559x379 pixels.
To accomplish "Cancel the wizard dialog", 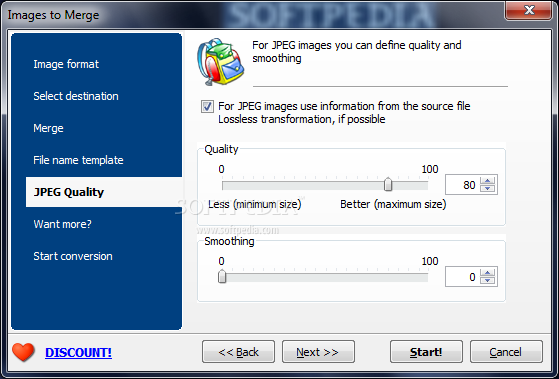I will click(x=506, y=352).
